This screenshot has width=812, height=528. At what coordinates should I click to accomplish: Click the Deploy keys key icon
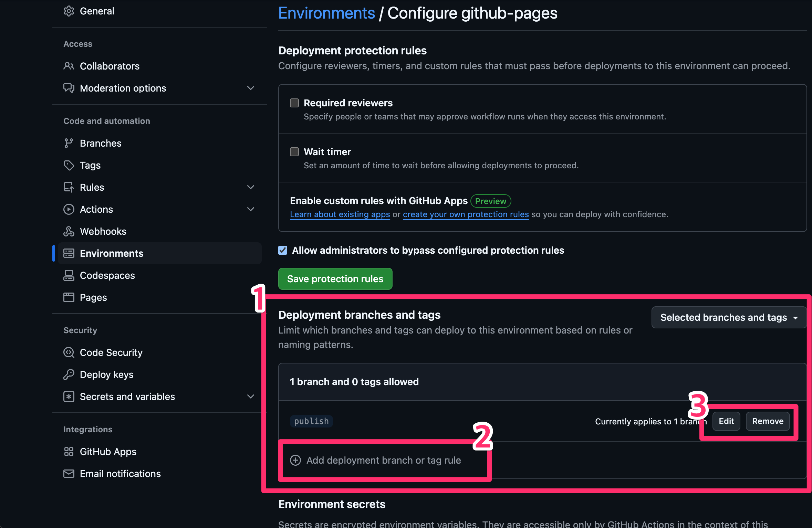coord(69,374)
